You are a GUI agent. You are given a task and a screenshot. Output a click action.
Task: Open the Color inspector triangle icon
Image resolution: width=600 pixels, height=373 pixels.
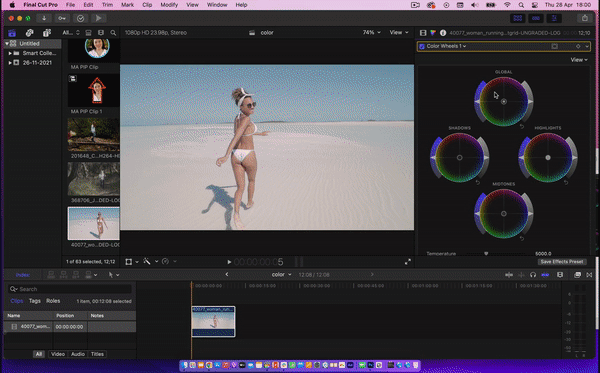click(x=433, y=33)
